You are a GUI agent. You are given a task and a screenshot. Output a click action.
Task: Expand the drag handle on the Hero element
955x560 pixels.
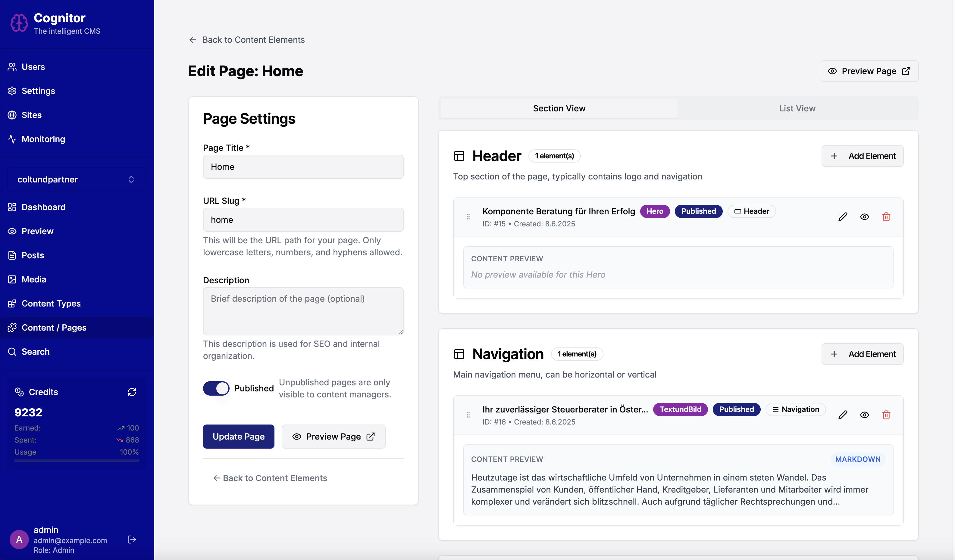(468, 216)
